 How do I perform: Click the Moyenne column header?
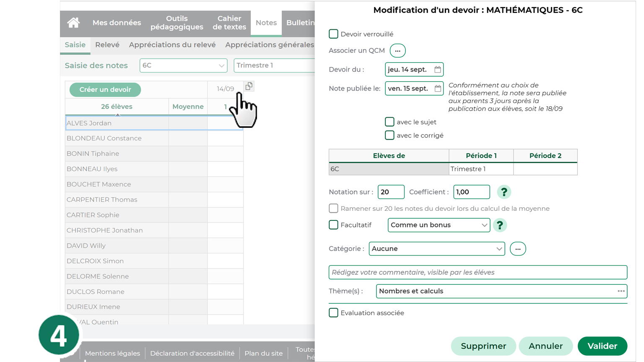(x=188, y=106)
